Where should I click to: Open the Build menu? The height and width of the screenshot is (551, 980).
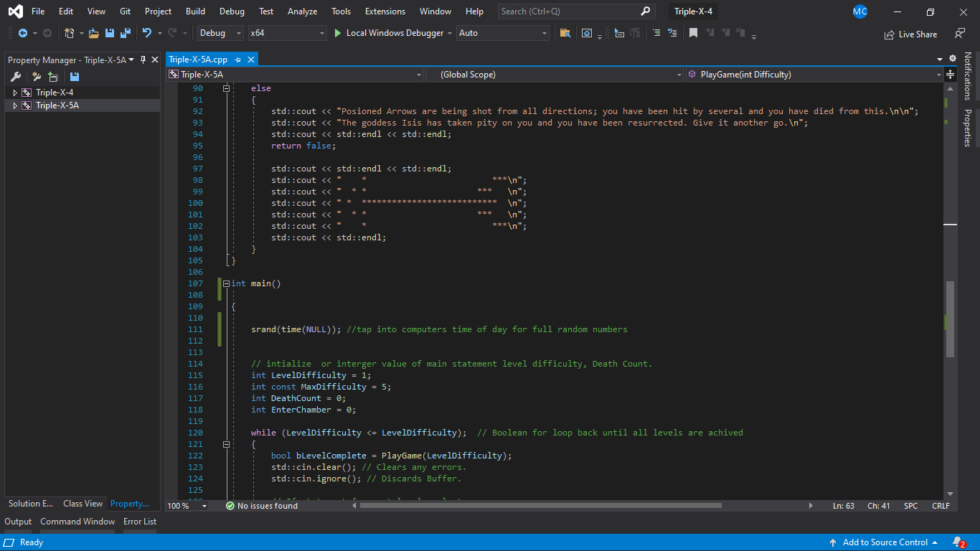point(195,11)
